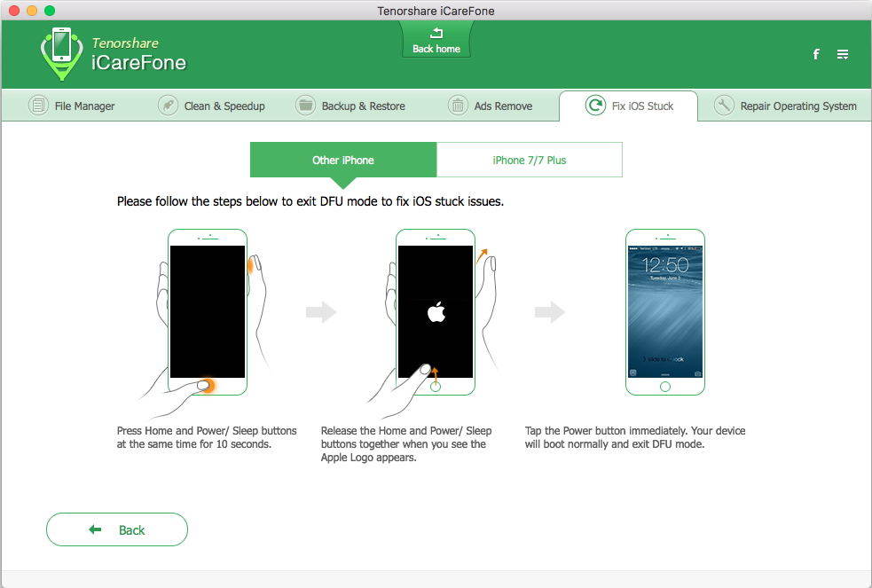Select the Other iPhone tab
Screen dimensions: 872x588
click(343, 160)
